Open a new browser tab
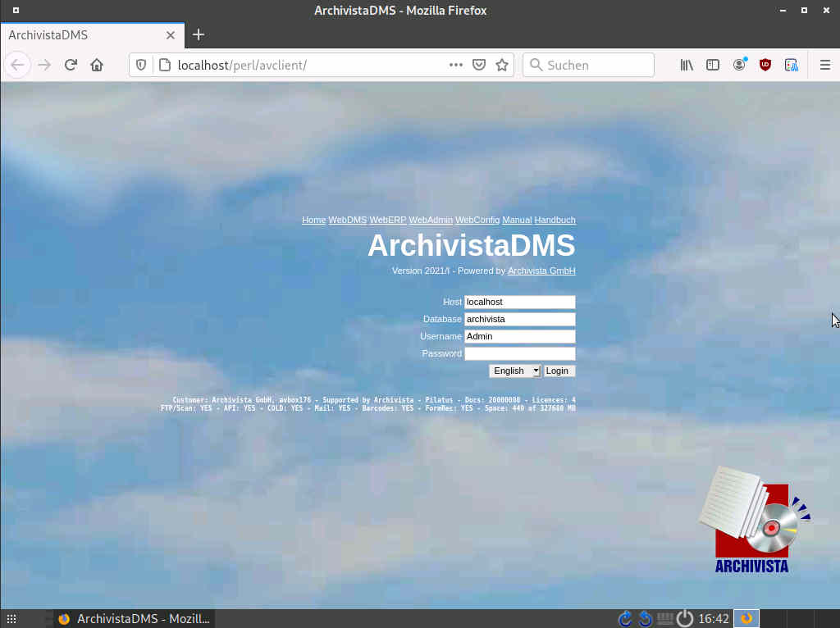 (199, 34)
